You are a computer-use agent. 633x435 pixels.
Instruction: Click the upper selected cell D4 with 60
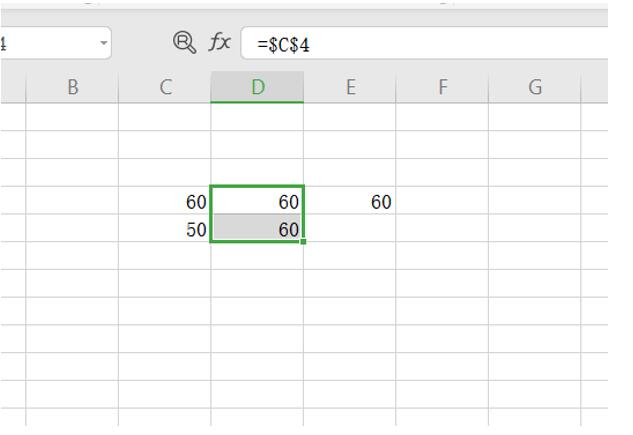[257, 201]
